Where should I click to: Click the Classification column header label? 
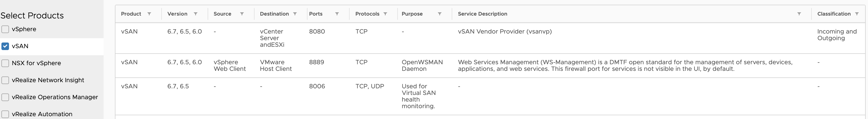click(x=834, y=14)
